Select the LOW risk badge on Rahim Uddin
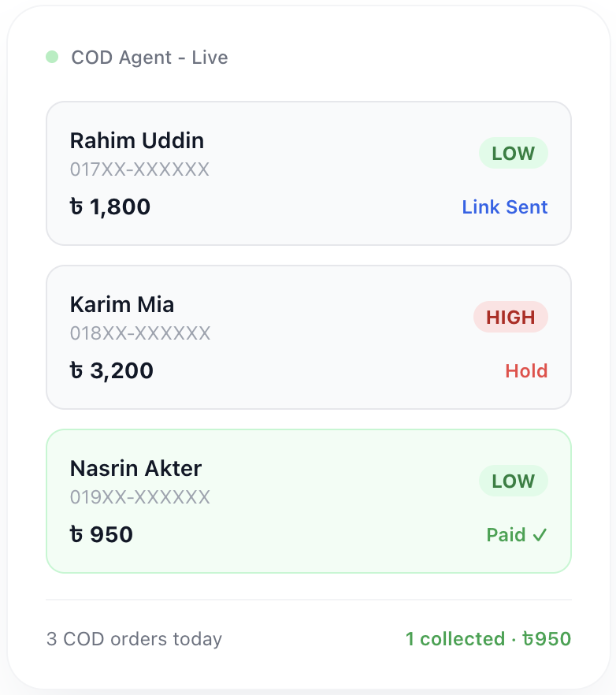 tap(513, 153)
